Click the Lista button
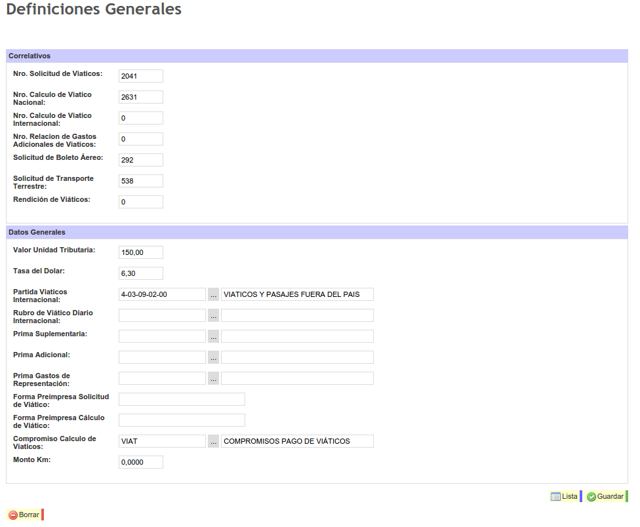The width and height of the screenshot is (640, 527). [564, 496]
